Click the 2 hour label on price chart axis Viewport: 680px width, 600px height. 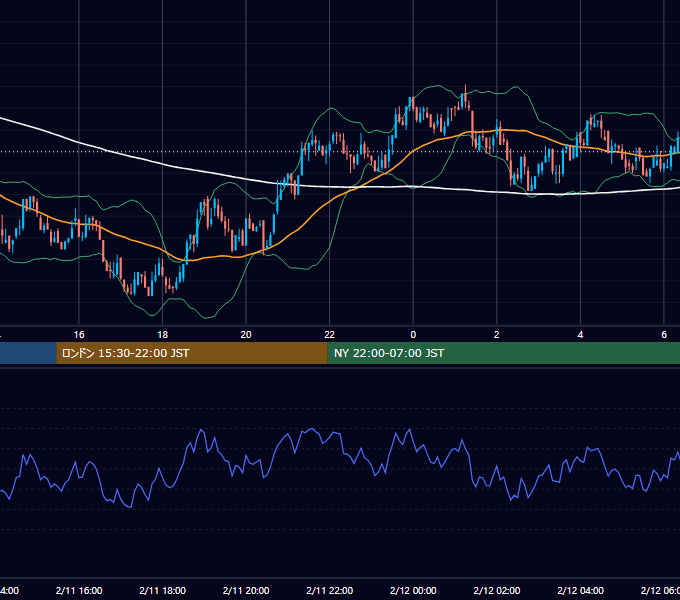(497, 334)
